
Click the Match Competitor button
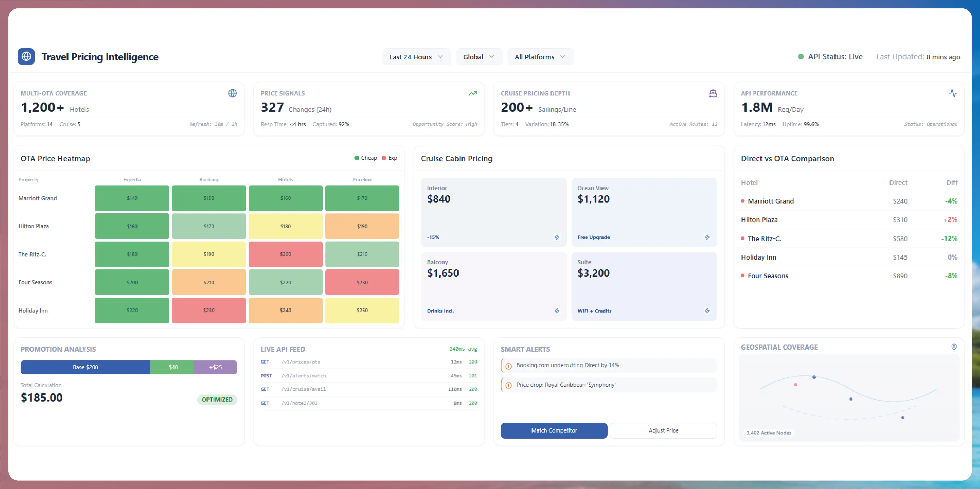coord(554,430)
